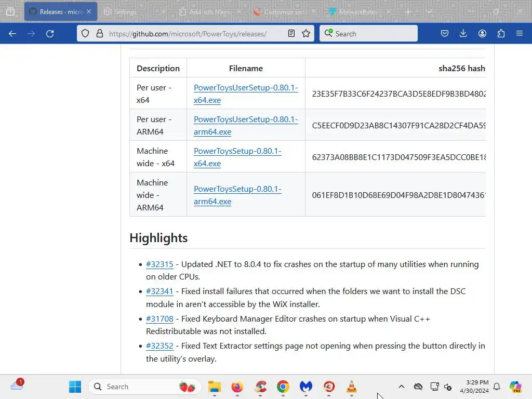Download PowerToysSetup-0.80.1-arm64.exe

237,195
